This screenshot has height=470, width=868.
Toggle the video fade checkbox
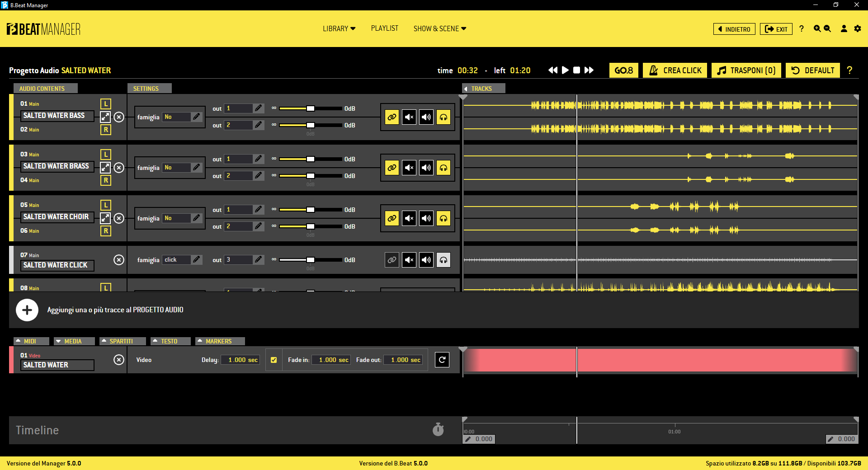(274, 360)
